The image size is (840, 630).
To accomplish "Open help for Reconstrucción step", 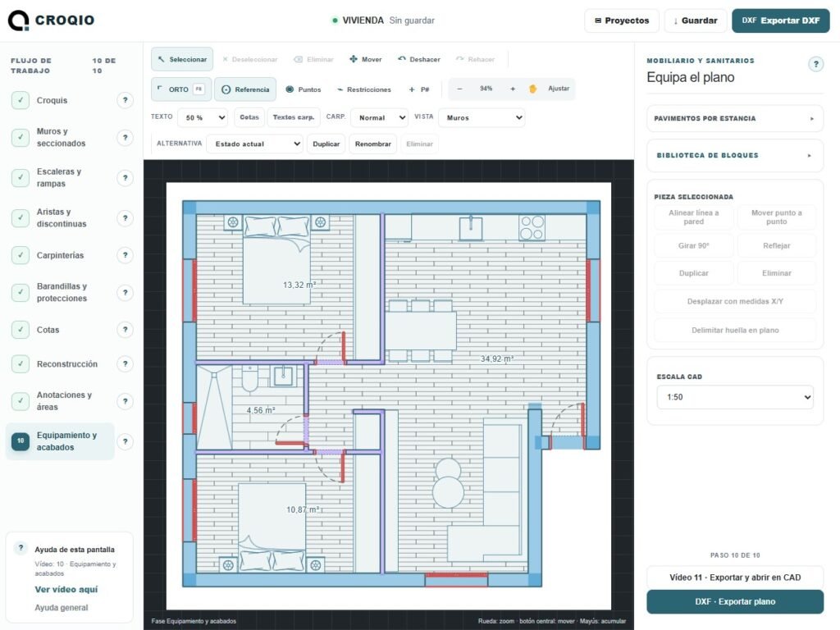I will (125, 364).
